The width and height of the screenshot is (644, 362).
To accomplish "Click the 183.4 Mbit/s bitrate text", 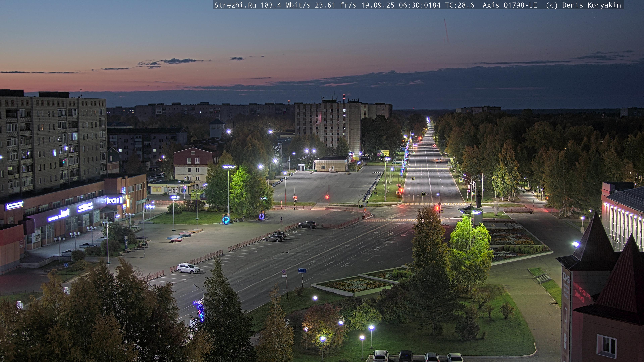I will (285, 5).
